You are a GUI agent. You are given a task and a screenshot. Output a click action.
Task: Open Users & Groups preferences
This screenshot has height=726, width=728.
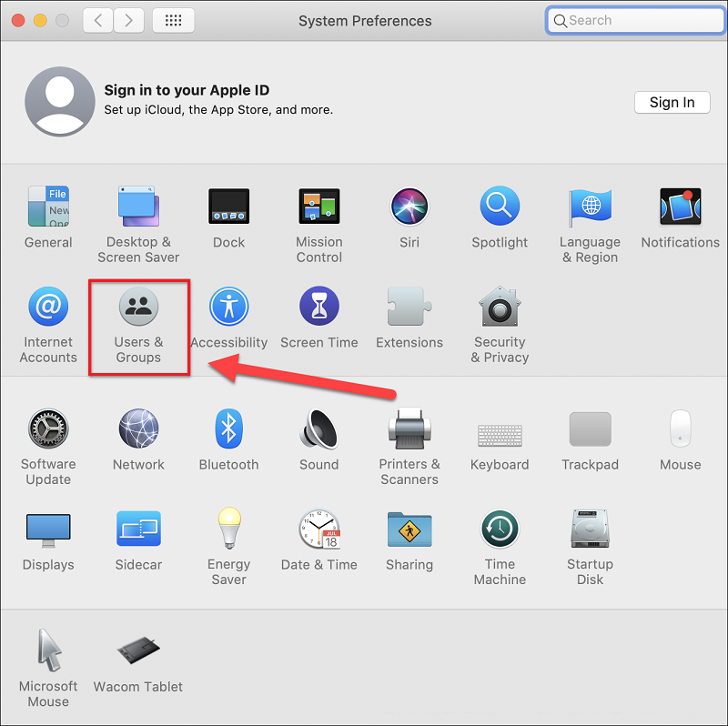pyautogui.click(x=138, y=307)
